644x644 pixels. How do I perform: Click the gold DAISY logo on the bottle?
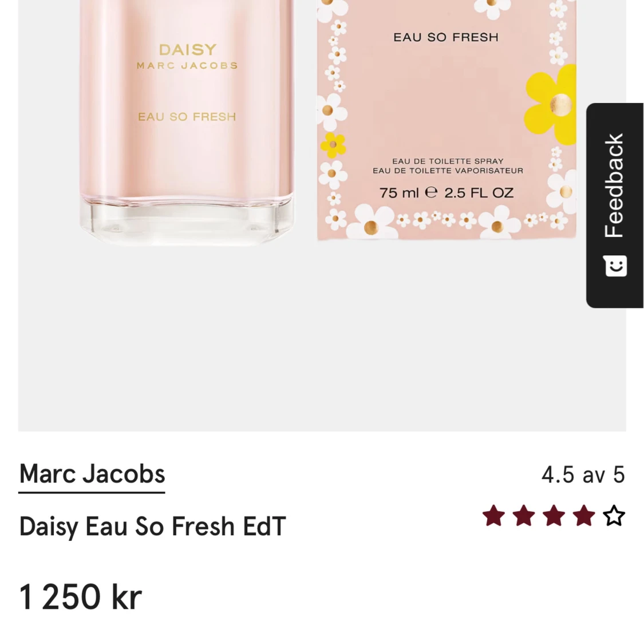coord(188,50)
